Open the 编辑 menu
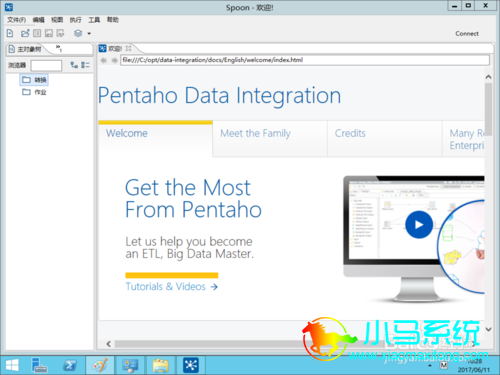 pos(38,20)
